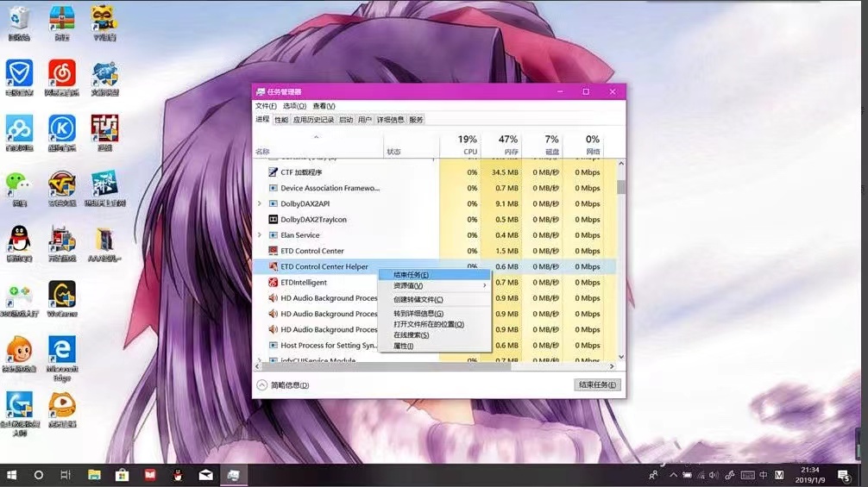Image resolution: width=868 pixels, height=487 pixels.
Task: Choose 创建转储文件(C) in the context menu
Action: click(x=435, y=300)
